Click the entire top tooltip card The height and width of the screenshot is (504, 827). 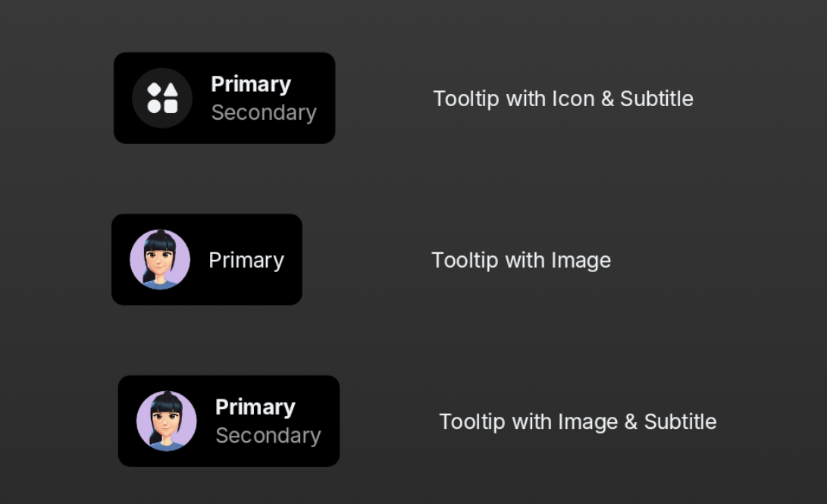coord(224,98)
